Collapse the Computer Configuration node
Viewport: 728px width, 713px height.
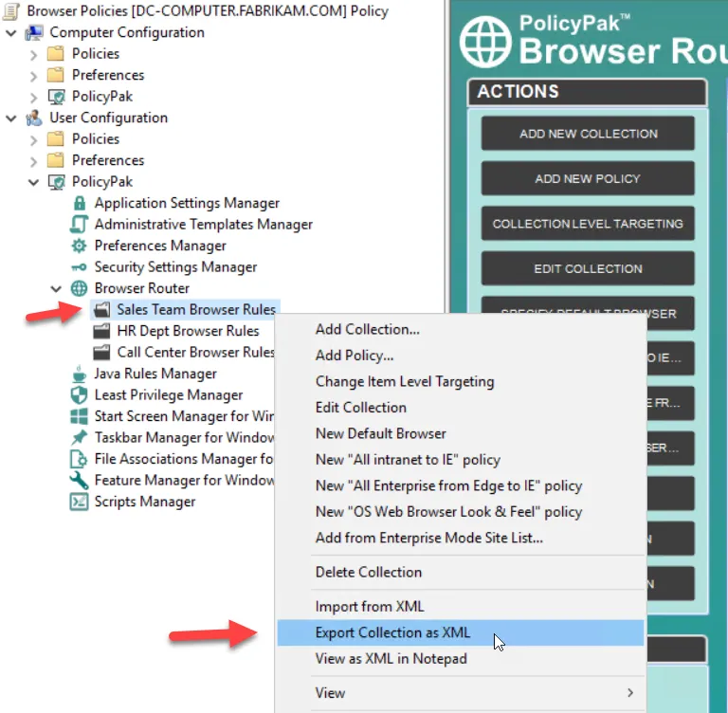pyautogui.click(x=11, y=33)
